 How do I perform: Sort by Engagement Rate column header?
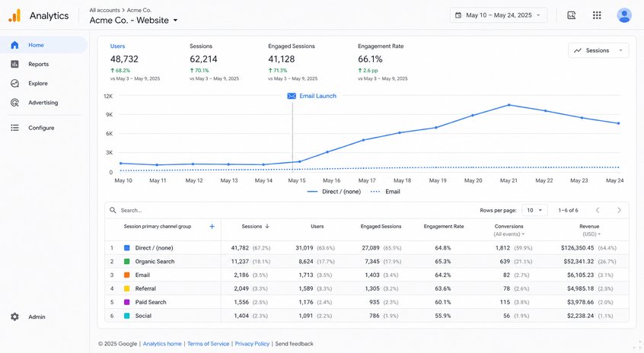point(444,226)
